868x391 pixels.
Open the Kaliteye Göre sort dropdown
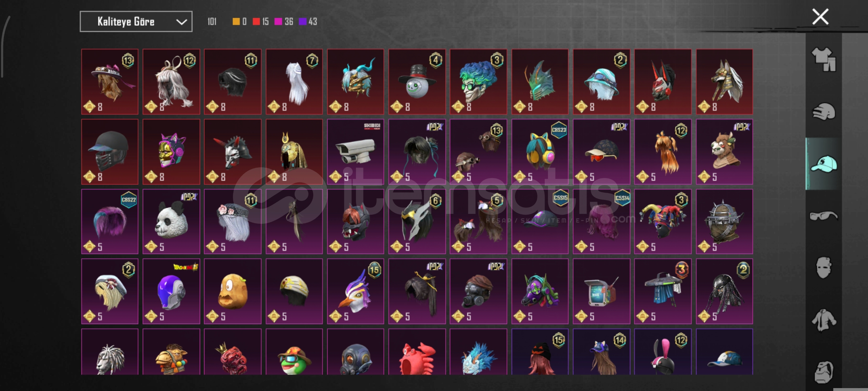click(x=136, y=22)
